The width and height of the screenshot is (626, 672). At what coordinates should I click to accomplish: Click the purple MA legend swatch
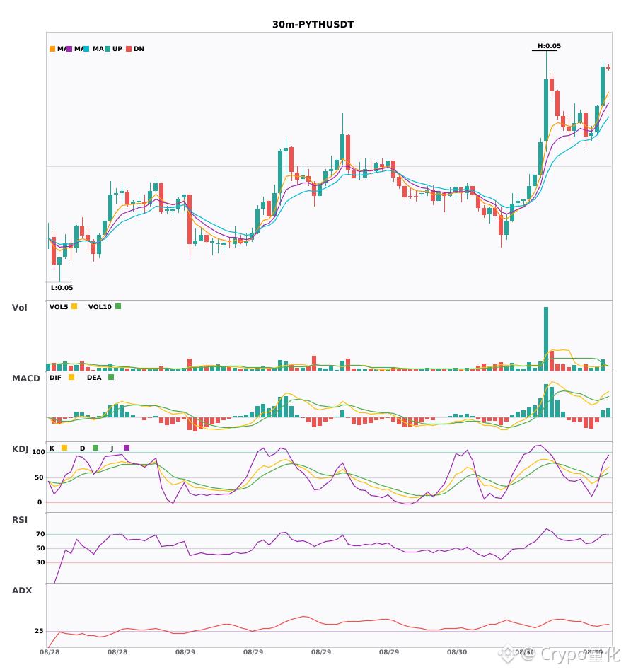[x=69, y=49]
